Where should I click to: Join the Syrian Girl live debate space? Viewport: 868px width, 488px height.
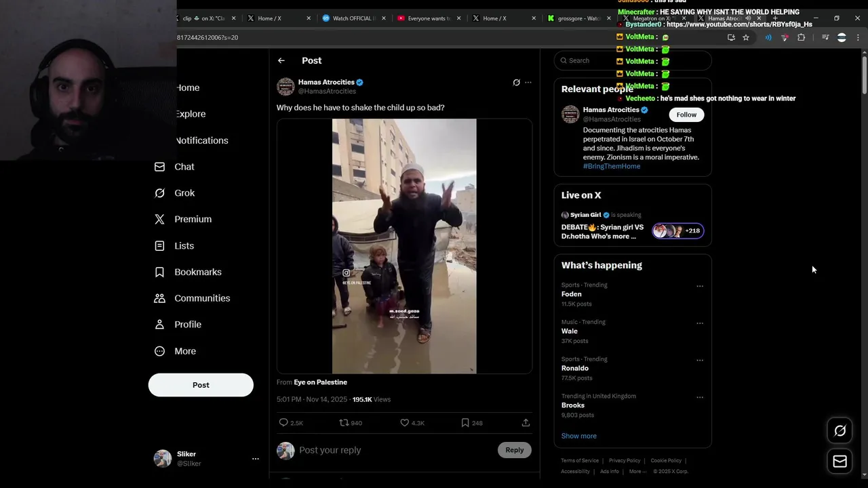(633, 224)
